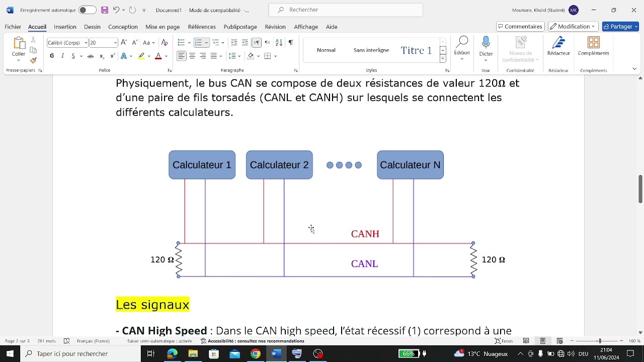The image size is (644, 362).
Task: Click the copy icon under scissors
Action: pyautogui.click(x=33, y=50)
